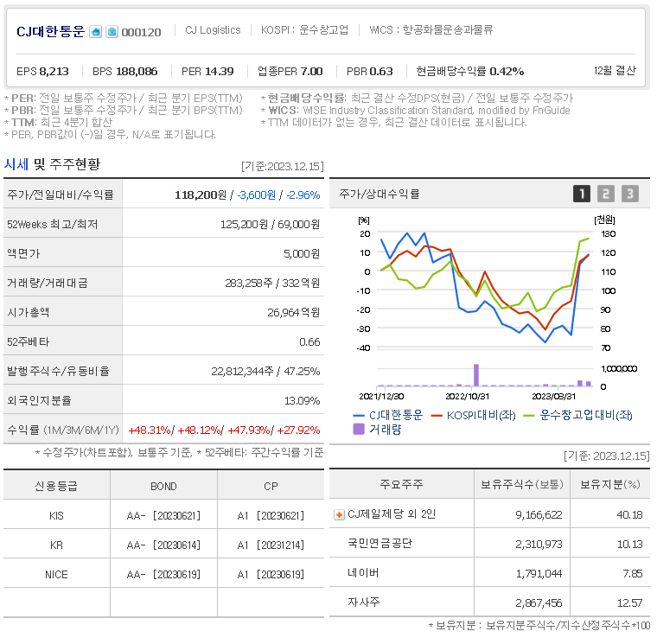Click the -3,600원 change value
This screenshot has width=657, height=644.
tap(257, 194)
